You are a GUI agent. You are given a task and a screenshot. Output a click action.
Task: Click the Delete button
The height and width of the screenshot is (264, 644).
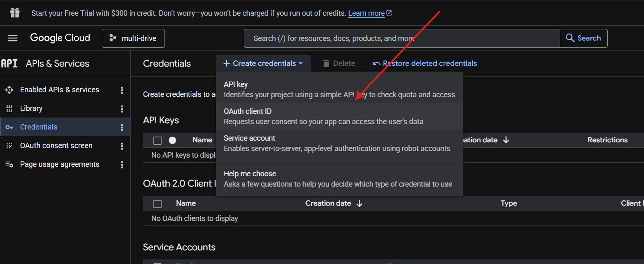pos(339,63)
